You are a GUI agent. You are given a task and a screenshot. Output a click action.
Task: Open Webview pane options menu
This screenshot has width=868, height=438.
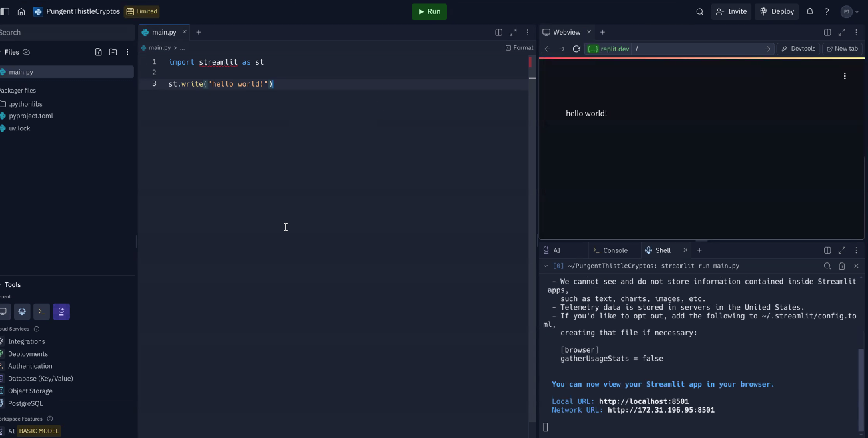coord(857,32)
